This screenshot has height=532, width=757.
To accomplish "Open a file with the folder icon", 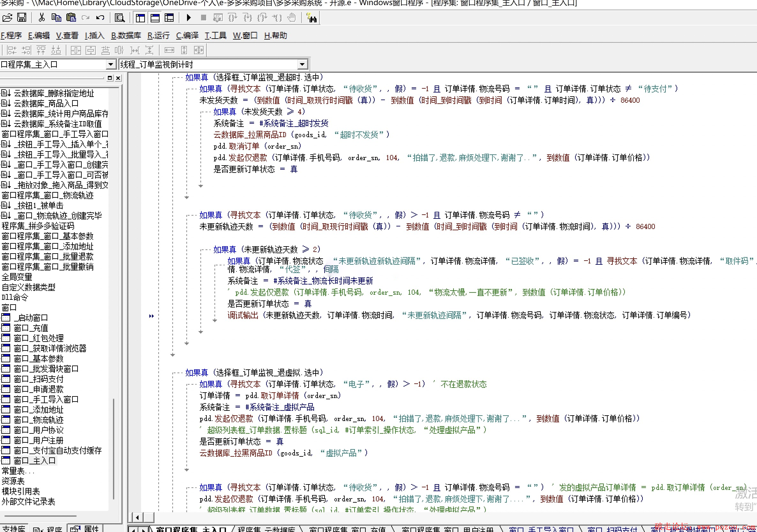I will click(x=7, y=18).
